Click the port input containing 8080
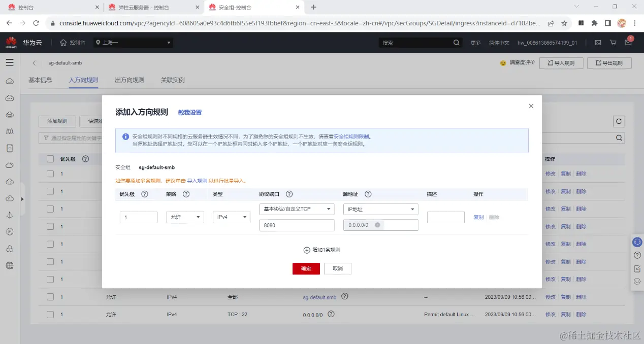644x344 pixels. tap(297, 225)
